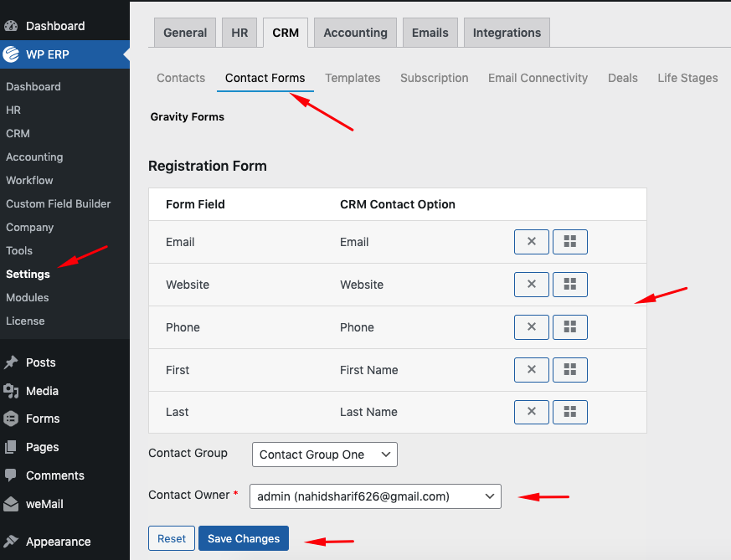The image size is (731, 560).
Task: Click the Comments speech bubble icon
Action: pyautogui.click(x=11, y=475)
